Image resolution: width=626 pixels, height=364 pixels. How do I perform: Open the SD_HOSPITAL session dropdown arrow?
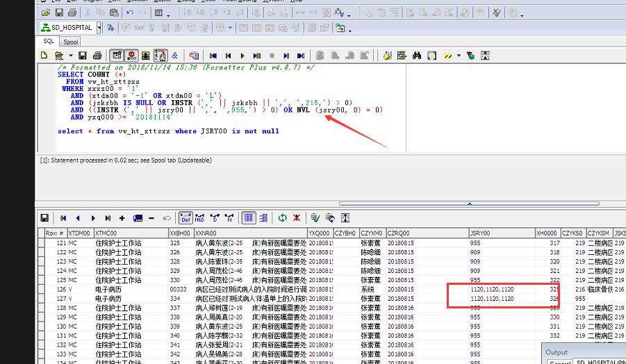[99, 28]
